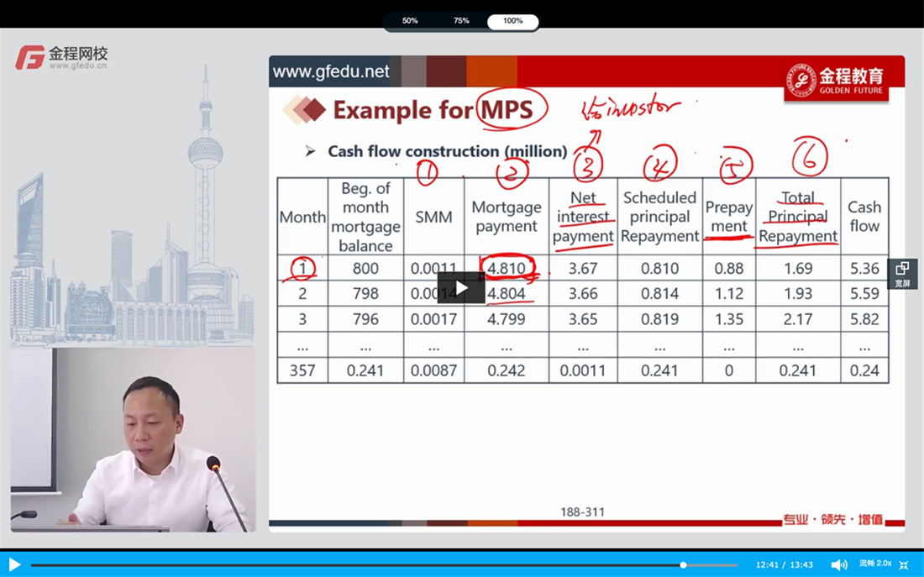This screenshot has height=577, width=924.
Task: Click the prepayment cell '1.12'
Action: coord(729,293)
